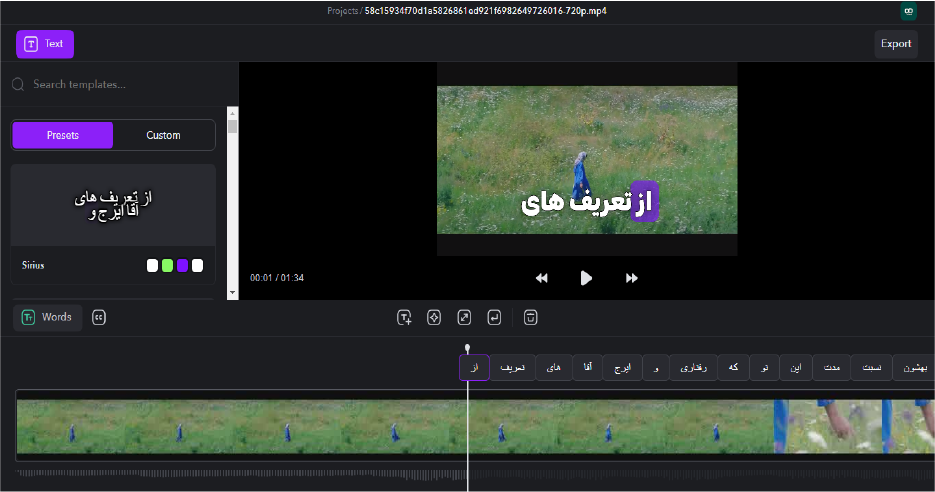Switch to the Presets tab
The image size is (935, 492).
click(x=63, y=135)
